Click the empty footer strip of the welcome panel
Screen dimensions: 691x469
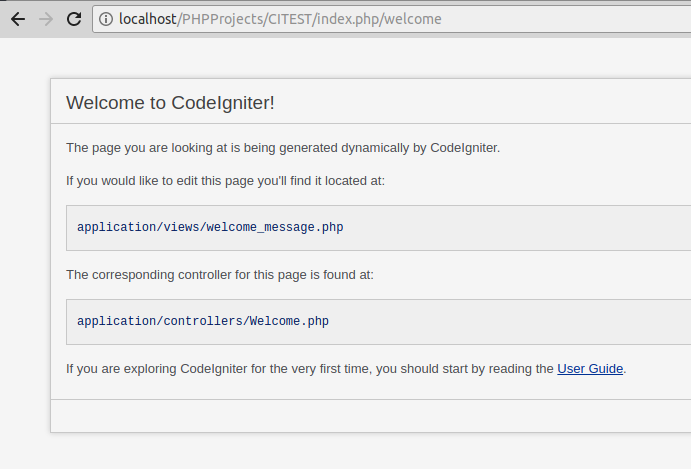pyautogui.click(x=371, y=416)
